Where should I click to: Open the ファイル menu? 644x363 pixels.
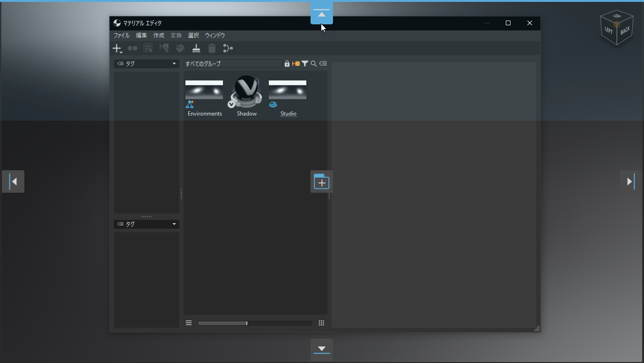click(x=122, y=36)
